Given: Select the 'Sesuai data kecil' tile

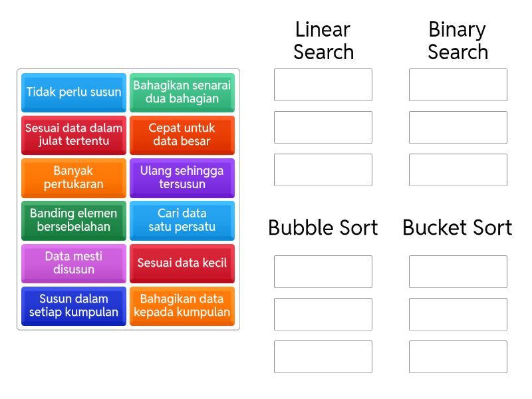Looking at the screenshot, I should tap(182, 263).
